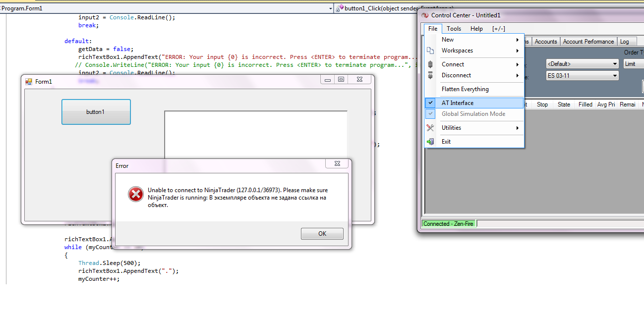Screen dimensions: 644x312
Task: Click the Form1 window title icon
Action: point(29,82)
